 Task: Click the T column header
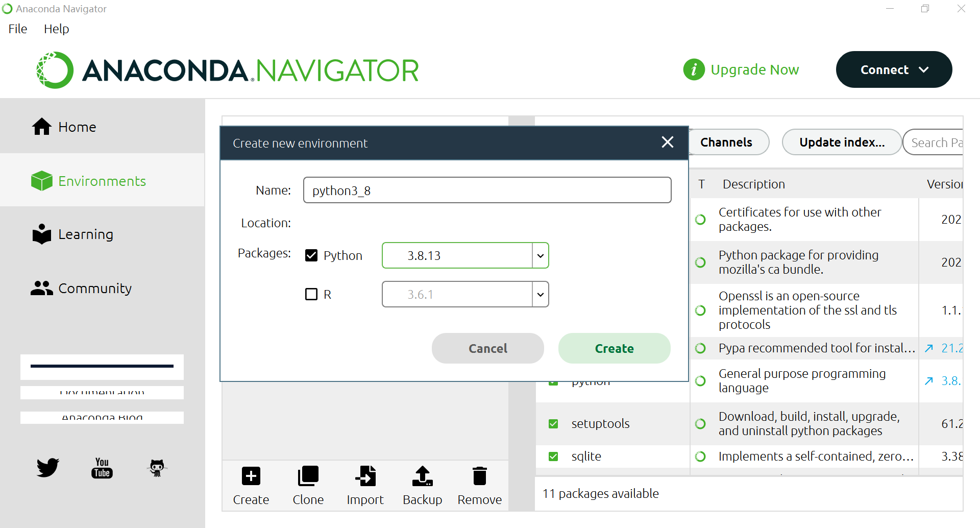coord(702,184)
